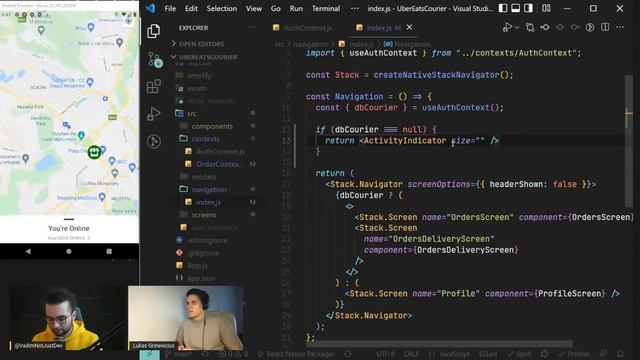Expand the assets folder

(197, 88)
